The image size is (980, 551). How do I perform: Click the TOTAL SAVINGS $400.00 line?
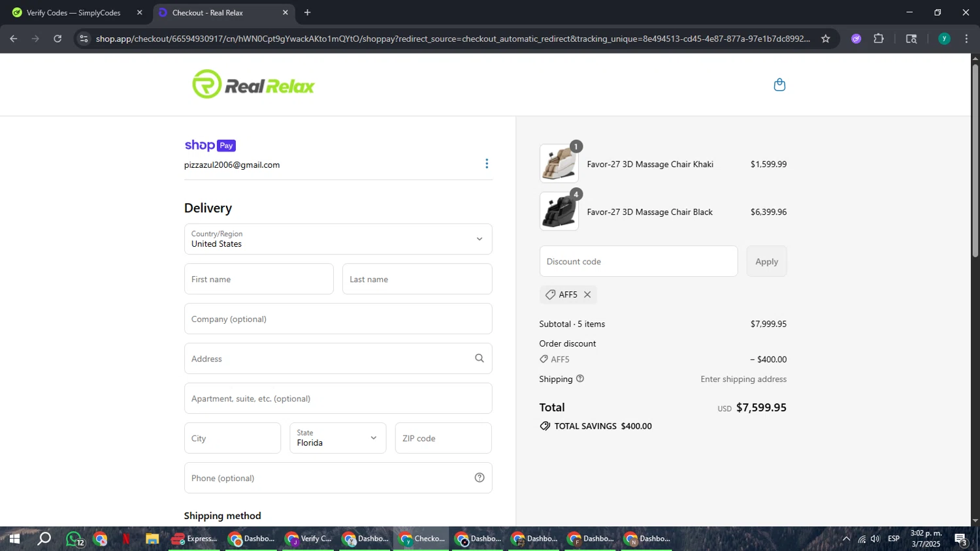596,426
